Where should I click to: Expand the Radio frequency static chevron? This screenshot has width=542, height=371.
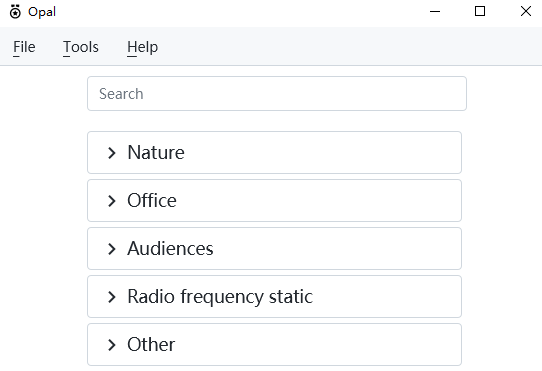click(111, 297)
